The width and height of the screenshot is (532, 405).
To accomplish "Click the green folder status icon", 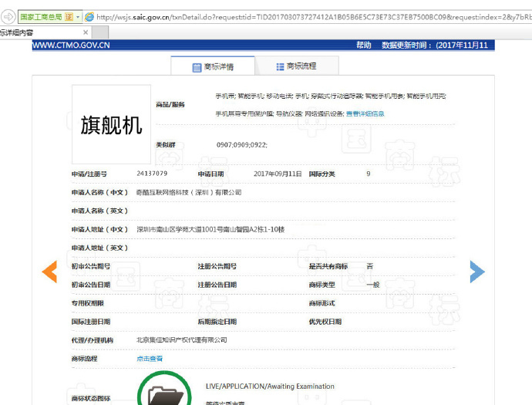I will tap(164, 389).
